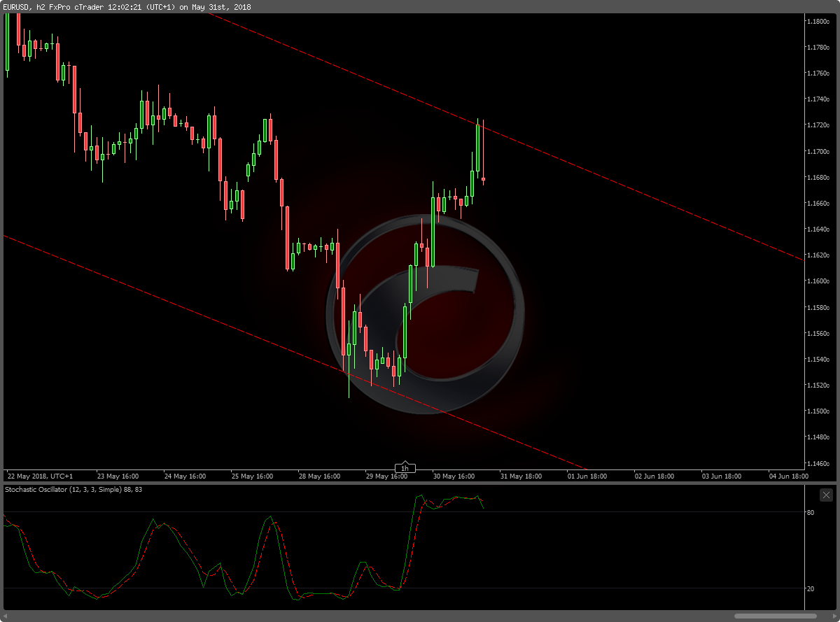The width and height of the screenshot is (840, 622).
Task: Click the 1.1600 price axis label
Action: 818,281
